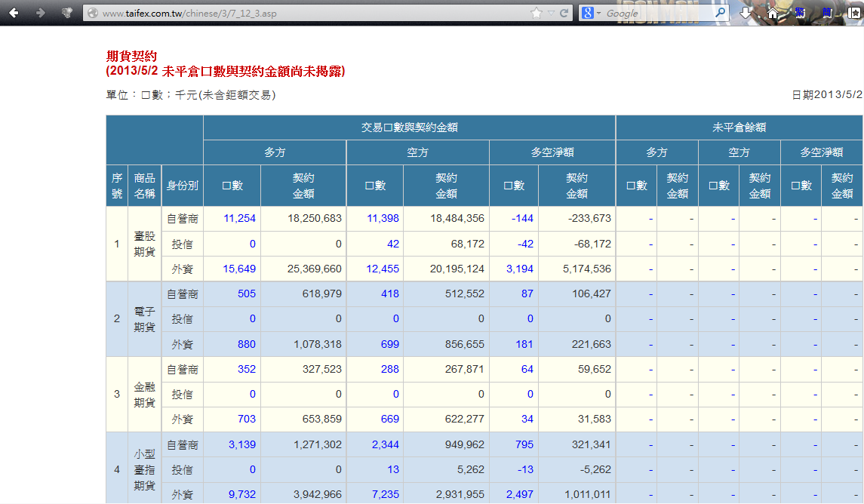864x504 pixels.
Task: Go to the home page icon
Action: point(773,13)
